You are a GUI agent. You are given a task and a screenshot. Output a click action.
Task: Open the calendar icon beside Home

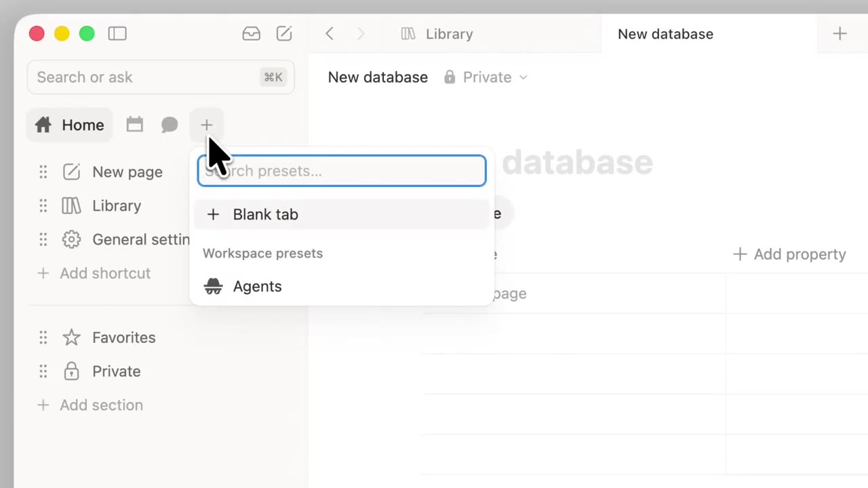[135, 125]
